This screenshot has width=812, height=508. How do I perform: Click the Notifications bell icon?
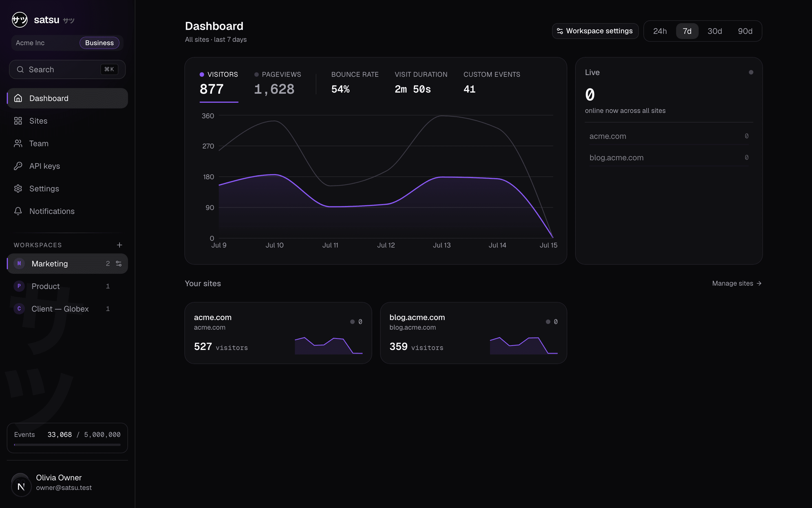pyautogui.click(x=18, y=211)
